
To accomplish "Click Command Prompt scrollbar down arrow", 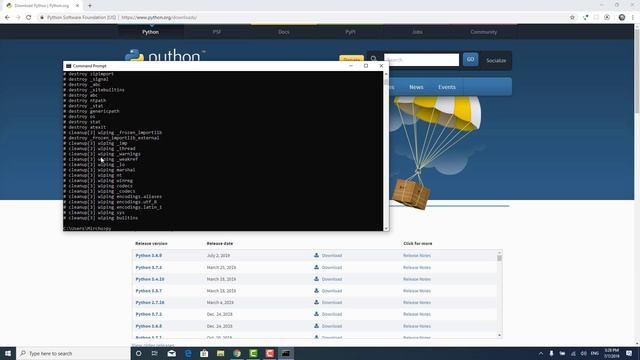I will (x=386, y=228).
